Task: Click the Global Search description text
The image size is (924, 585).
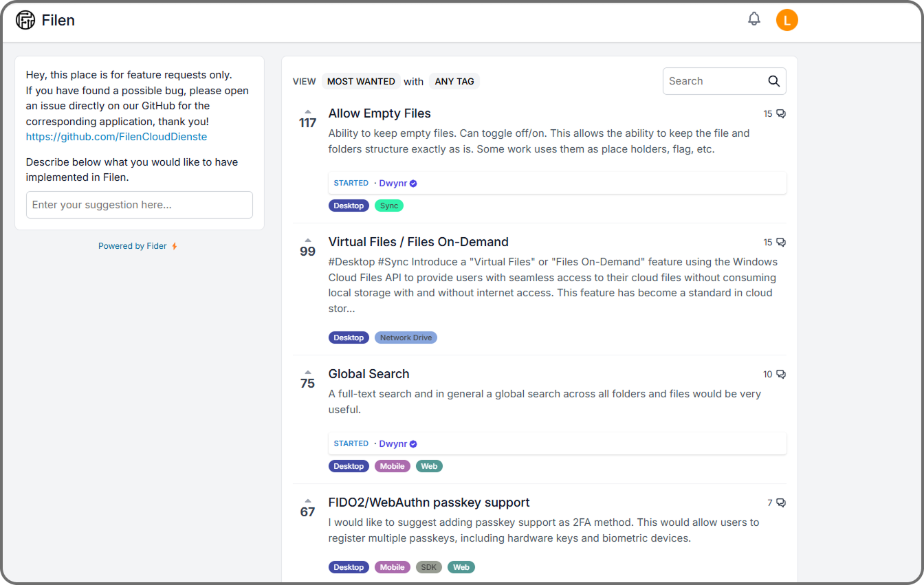Action: click(x=544, y=401)
